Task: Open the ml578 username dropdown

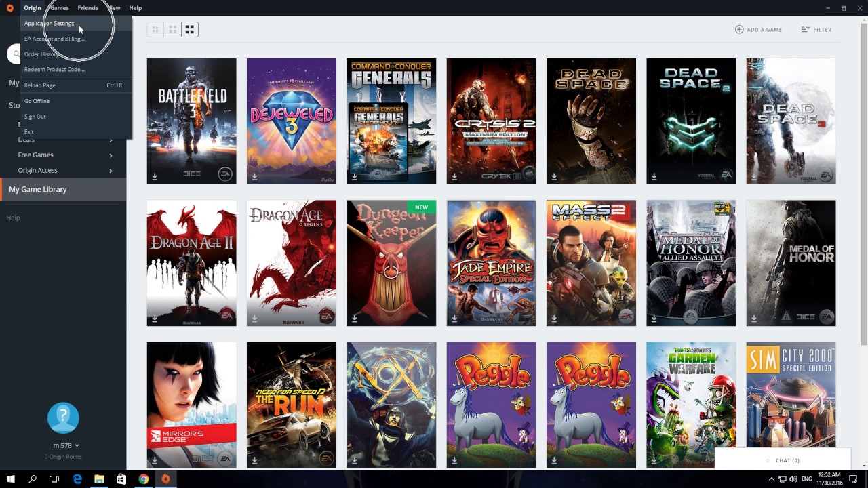Action: point(66,445)
